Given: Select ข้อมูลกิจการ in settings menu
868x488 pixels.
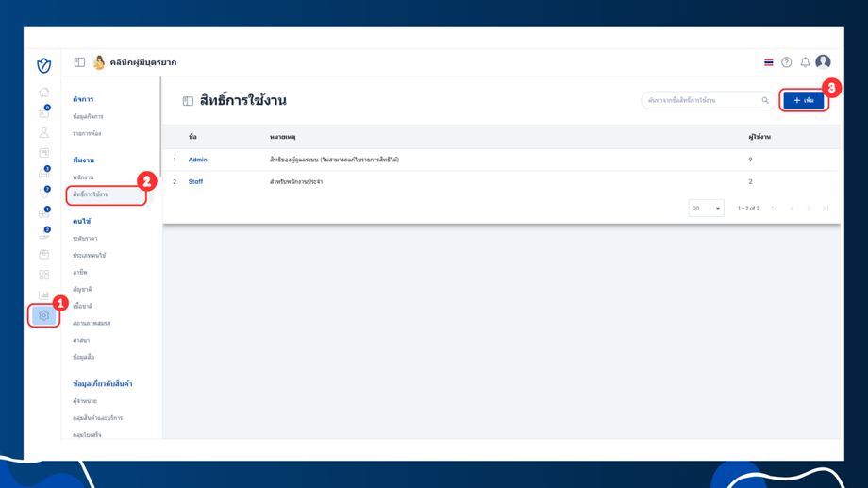Looking at the screenshot, I should (x=88, y=116).
